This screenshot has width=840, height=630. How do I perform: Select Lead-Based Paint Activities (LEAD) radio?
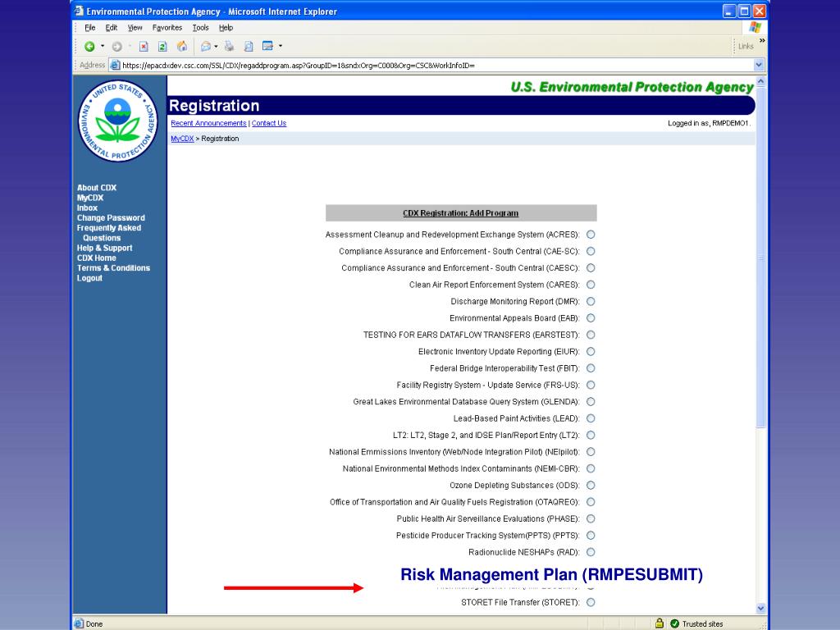(591, 418)
